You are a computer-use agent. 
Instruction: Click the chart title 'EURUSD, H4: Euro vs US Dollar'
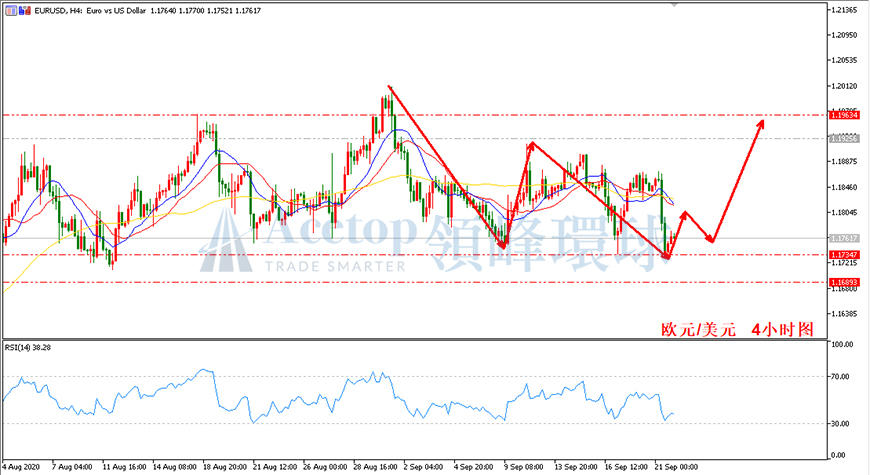point(90,11)
